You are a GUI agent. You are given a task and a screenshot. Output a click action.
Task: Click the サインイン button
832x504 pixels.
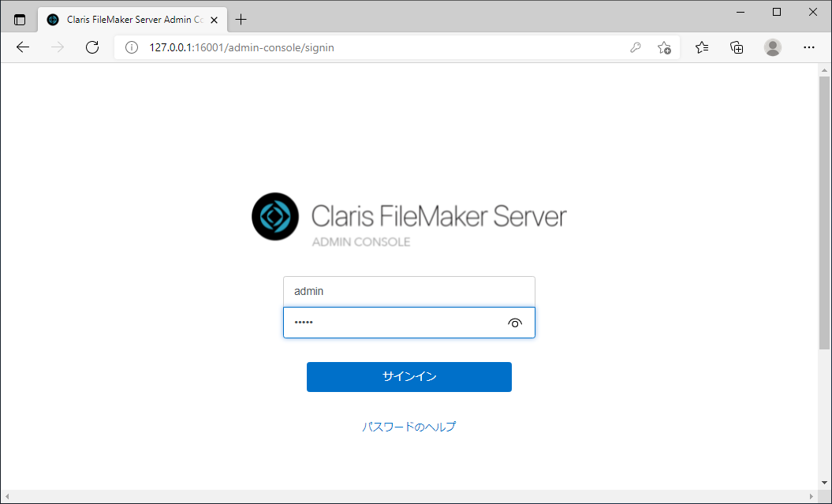pyautogui.click(x=409, y=377)
